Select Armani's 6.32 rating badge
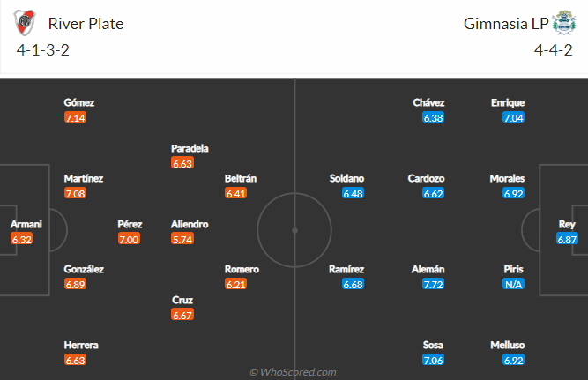The width and height of the screenshot is (588, 380). pos(21,239)
